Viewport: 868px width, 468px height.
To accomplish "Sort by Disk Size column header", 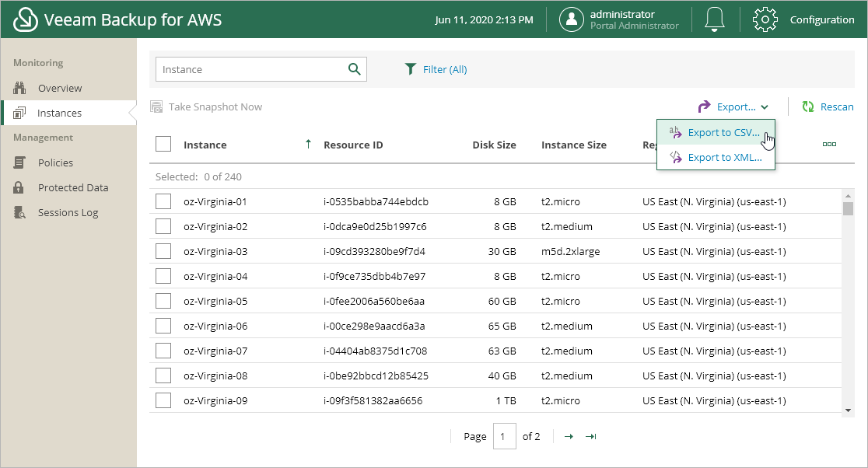I will [494, 145].
